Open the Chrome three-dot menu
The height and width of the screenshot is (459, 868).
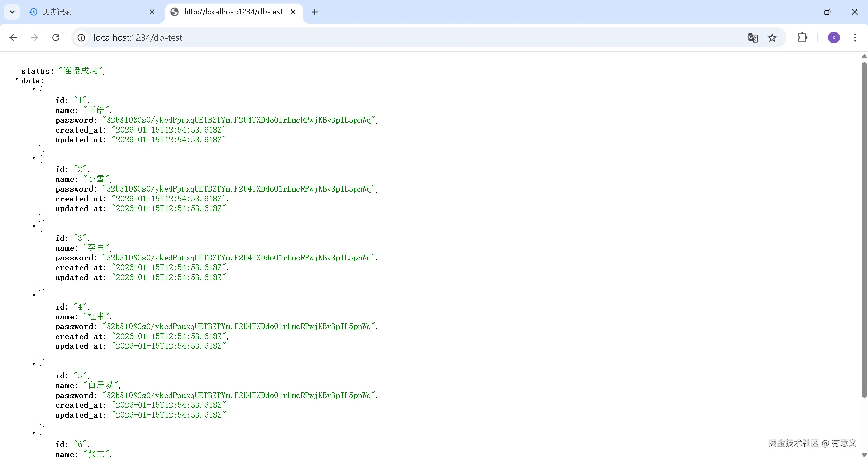(x=855, y=38)
